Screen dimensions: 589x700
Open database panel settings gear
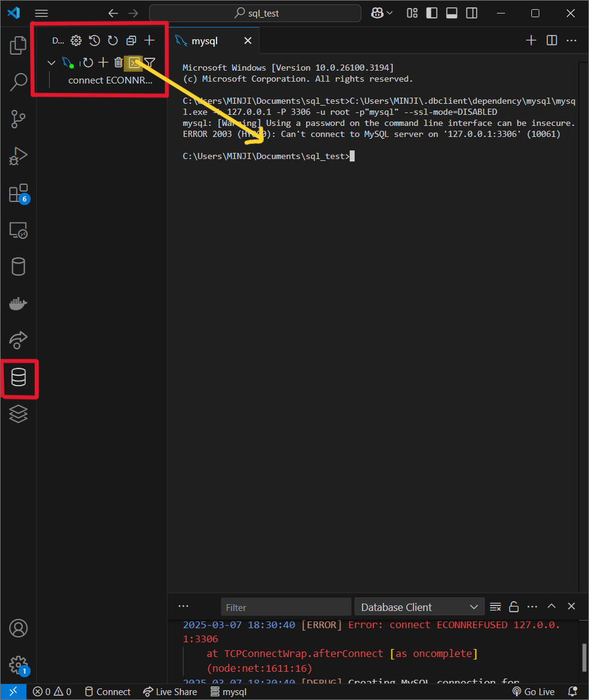(76, 41)
